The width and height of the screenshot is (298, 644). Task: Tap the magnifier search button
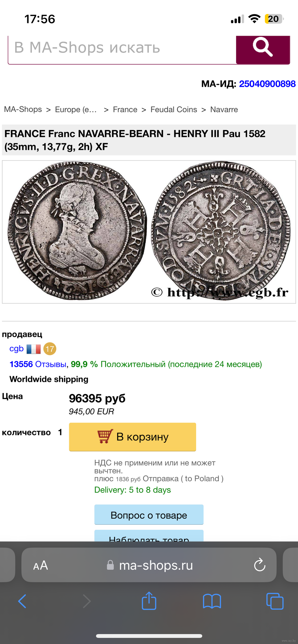click(x=263, y=49)
